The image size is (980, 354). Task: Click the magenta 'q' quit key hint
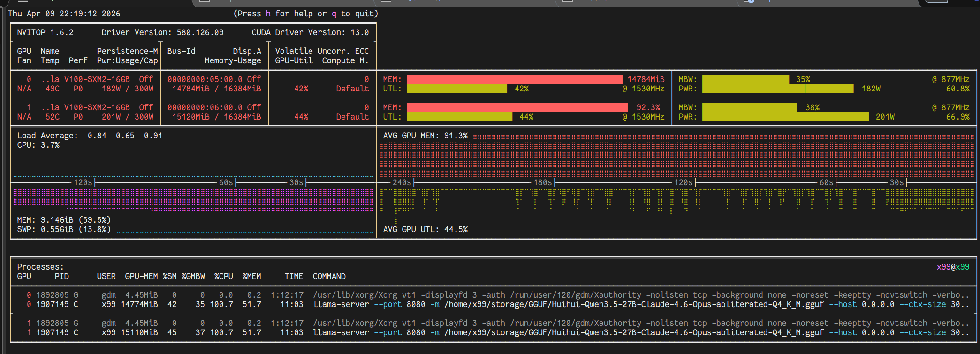[334, 14]
